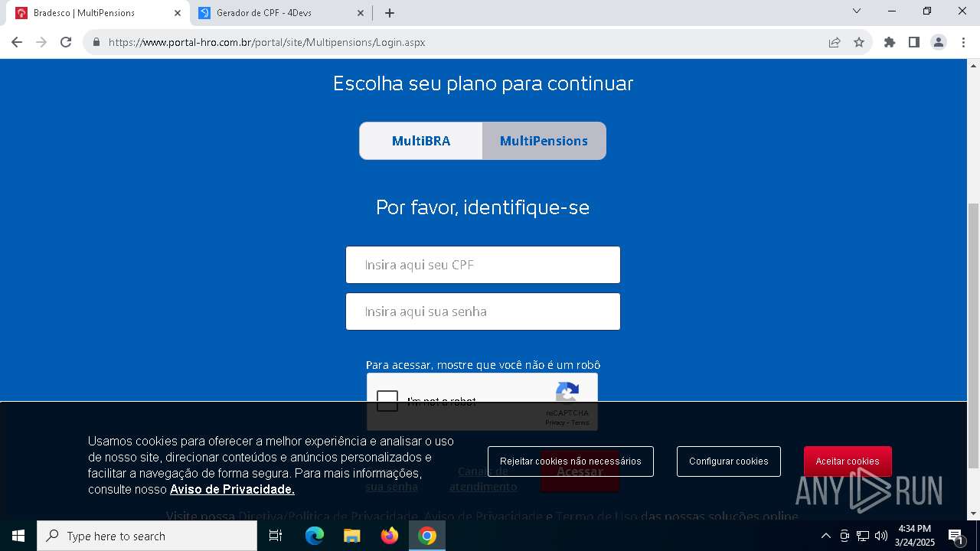Viewport: 980px width, 551px height.
Task: Open the tab search chevron
Action: pyautogui.click(x=857, y=11)
